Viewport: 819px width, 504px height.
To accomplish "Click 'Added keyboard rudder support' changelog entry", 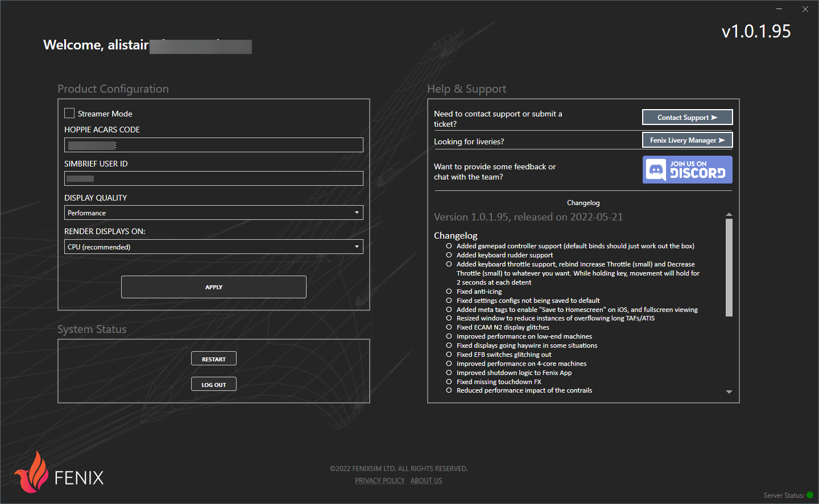I will (x=504, y=255).
